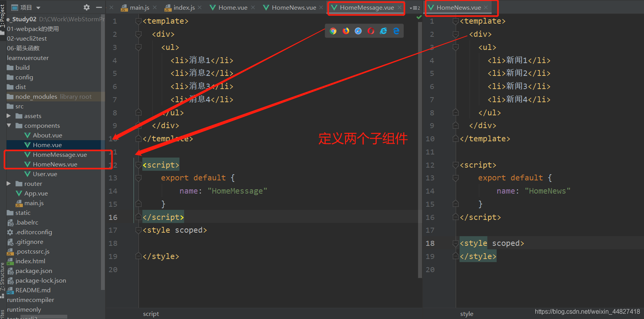Click script breadcrumb in left editor
The height and width of the screenshot is (319, 644).
click(151, 314)
